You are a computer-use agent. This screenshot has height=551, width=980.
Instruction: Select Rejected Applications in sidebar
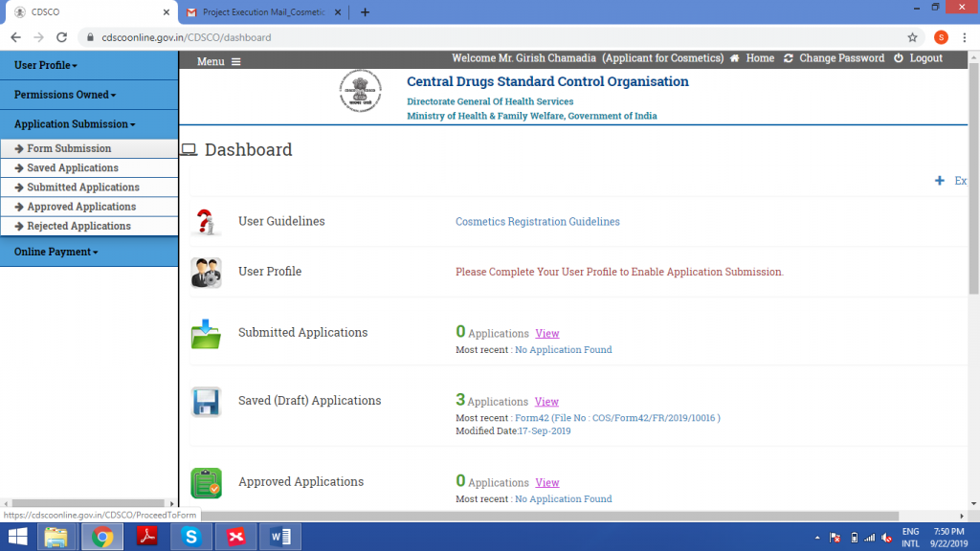89,226
